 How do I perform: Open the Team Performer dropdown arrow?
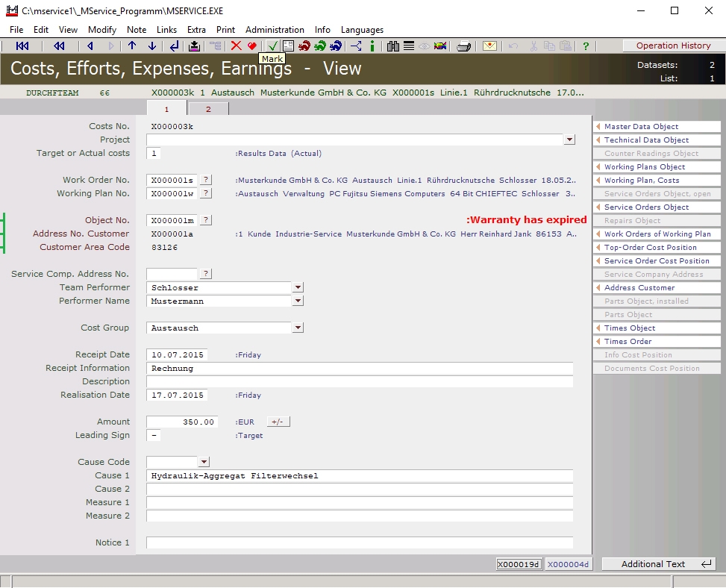click(298, 287)
